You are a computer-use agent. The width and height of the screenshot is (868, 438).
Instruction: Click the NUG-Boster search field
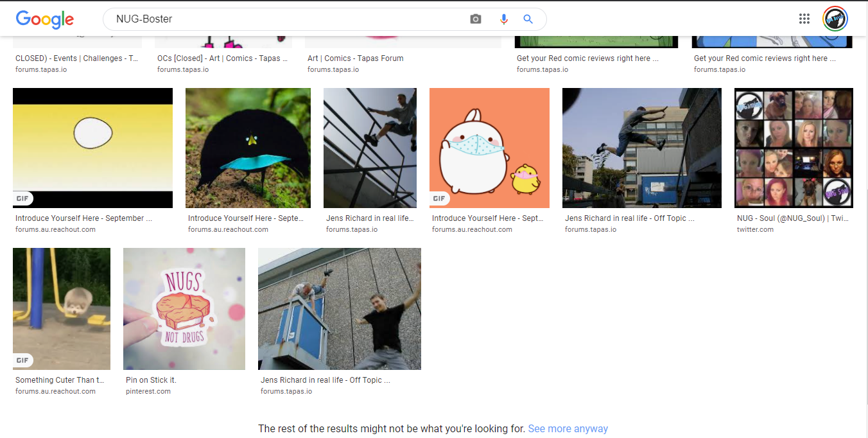point(282,19)
